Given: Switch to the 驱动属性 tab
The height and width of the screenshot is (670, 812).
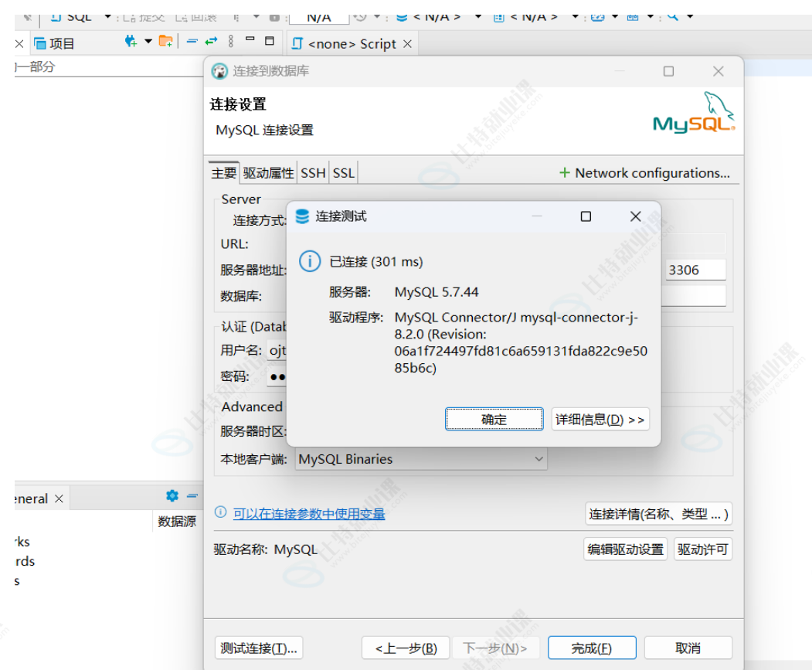Looking at the screenshot, I should tap(268, 172).
